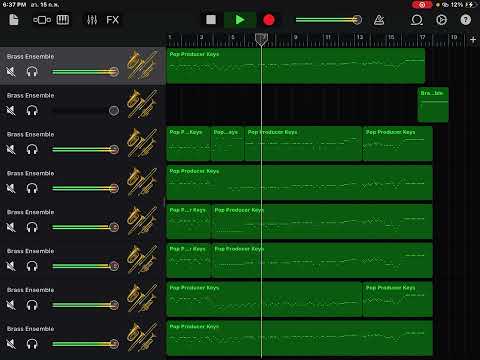The height and width of the screenshot is (360, 480).
Task: Unmute the second Brass Ensemble track
Action: [11, 111]
